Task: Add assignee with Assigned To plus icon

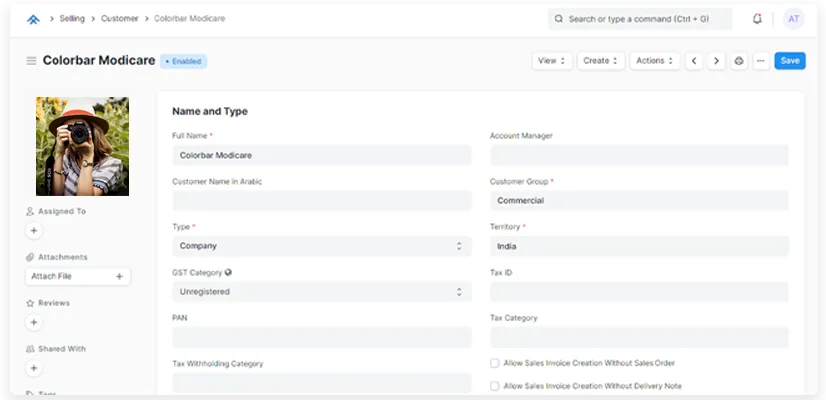Action: pos(34,231)
